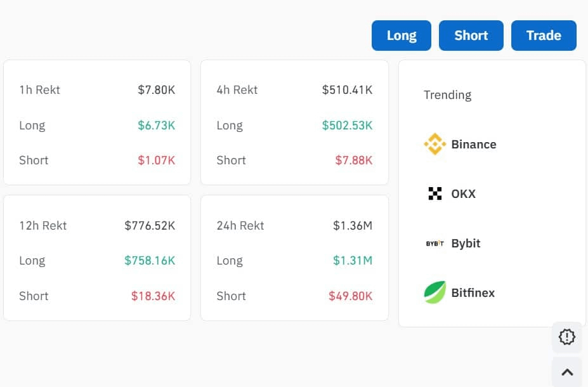Open the report/alert badge icon

coord(566,337)
